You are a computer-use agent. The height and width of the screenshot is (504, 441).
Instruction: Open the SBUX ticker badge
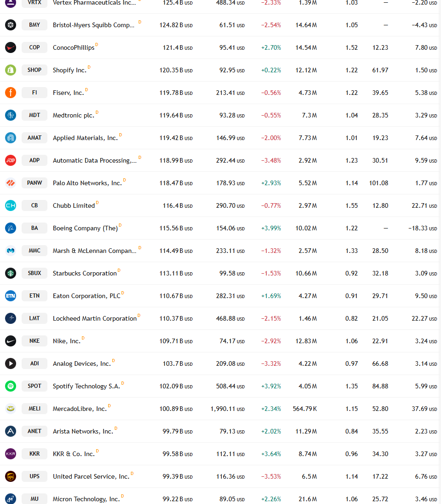pos(35,273)
